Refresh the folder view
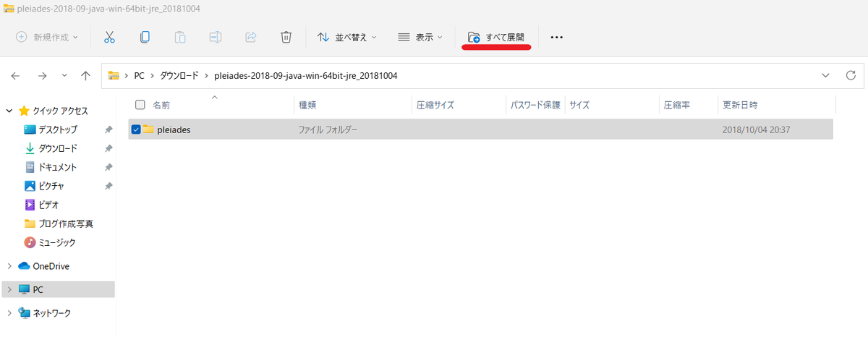This screenshot has width=868, height=337. [x=851, y=75]
